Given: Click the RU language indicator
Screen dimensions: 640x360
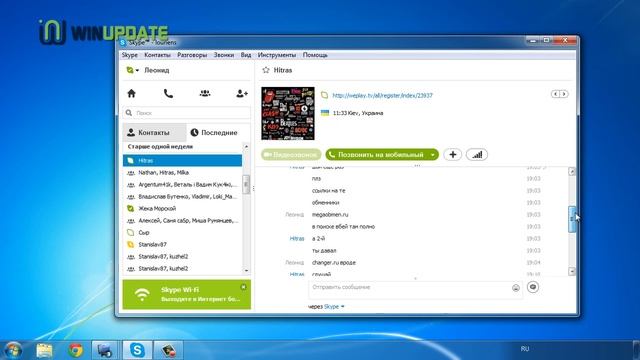Looking at the screenshot, I should [525, 349].
